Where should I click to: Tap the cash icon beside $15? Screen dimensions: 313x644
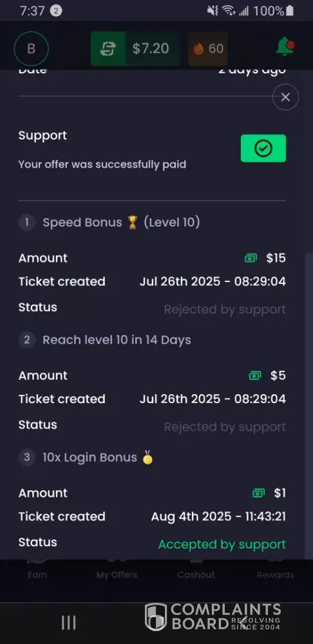pyautogui.click(x=251, y=258)
